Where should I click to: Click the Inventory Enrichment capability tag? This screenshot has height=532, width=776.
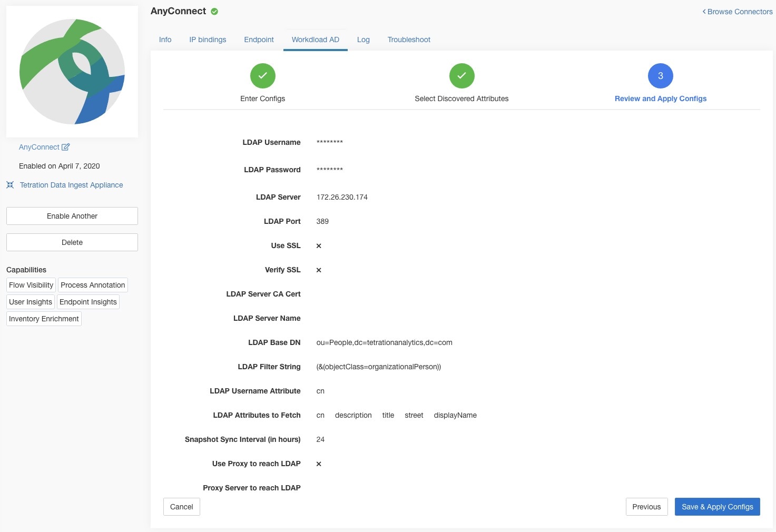tap(44, 319)
